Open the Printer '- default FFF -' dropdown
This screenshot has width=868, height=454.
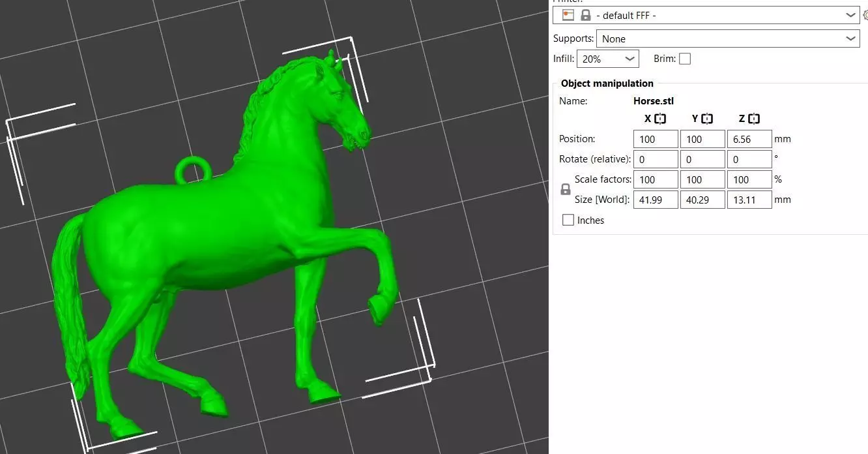tap(706, 15)
